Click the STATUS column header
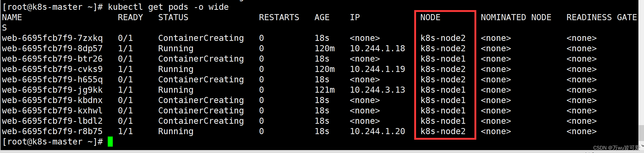Screen dimensions: 644x153 (x=173, y=17)
